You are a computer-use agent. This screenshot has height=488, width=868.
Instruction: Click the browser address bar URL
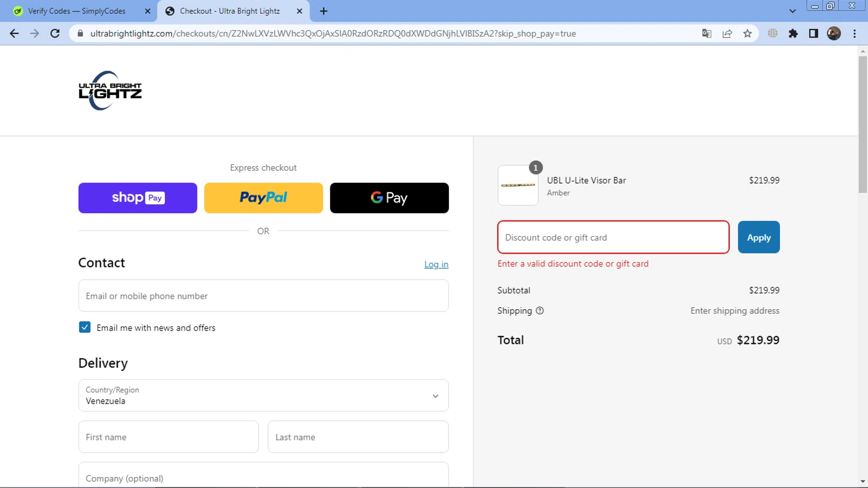[333, 34]
